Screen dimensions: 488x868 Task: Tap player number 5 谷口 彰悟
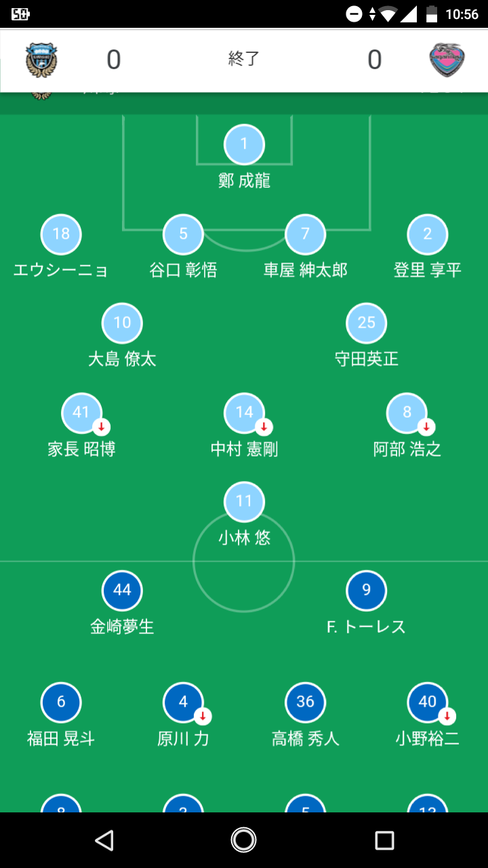click(183, 235)
